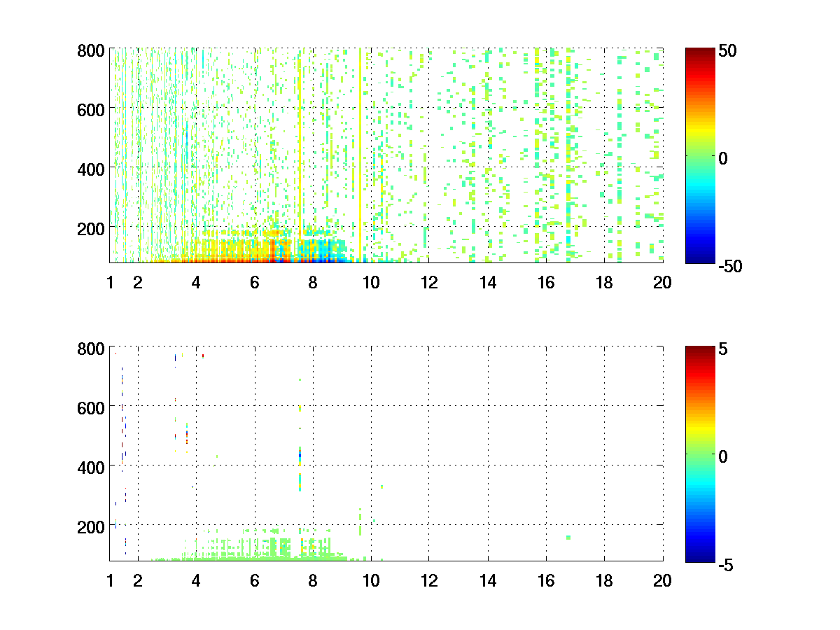
Task: Click the lower colorbar ranging 5 to -5
Action: click(x=700, y=454)
